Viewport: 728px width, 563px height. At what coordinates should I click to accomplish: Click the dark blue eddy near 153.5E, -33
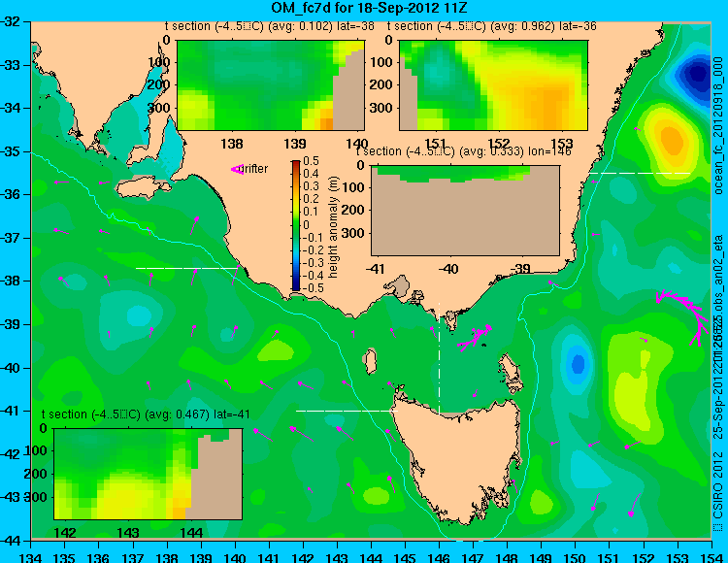pos(696,75)
